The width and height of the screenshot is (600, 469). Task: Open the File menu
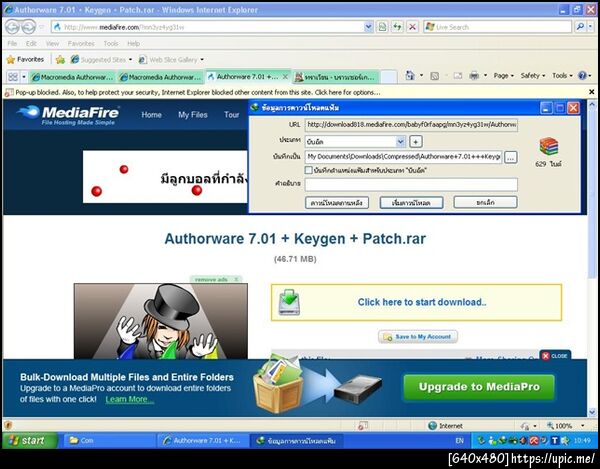pyautogui.click(x=12, y=44)
